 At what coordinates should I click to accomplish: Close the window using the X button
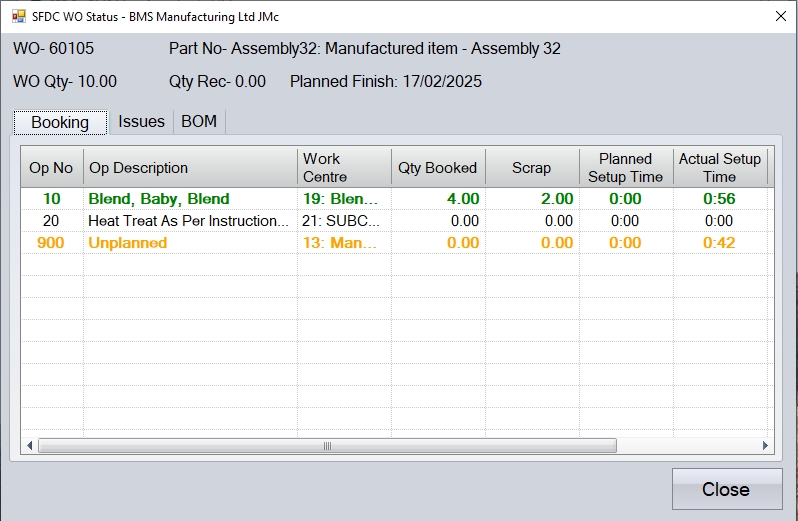[780, 16]
